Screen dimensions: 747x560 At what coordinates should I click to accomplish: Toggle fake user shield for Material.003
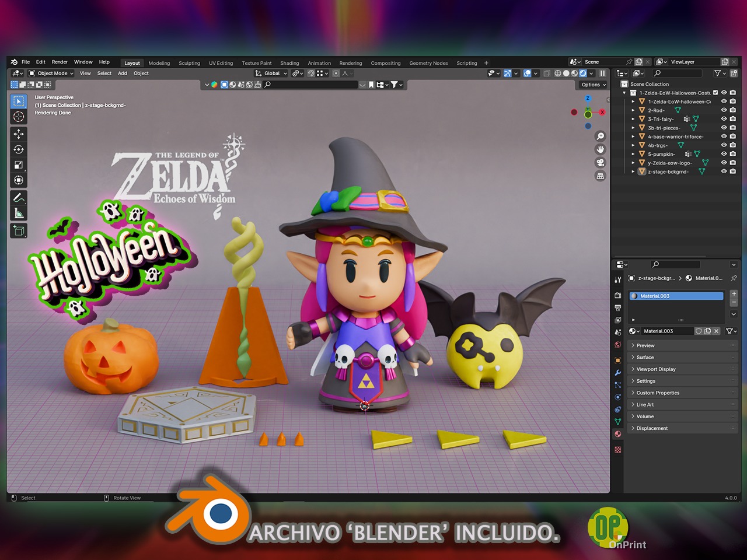point(699,331)
